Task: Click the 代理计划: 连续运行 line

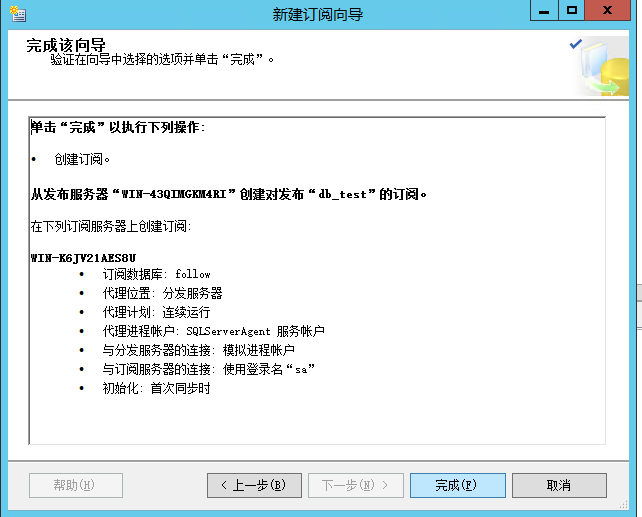Action: (156, 312)
